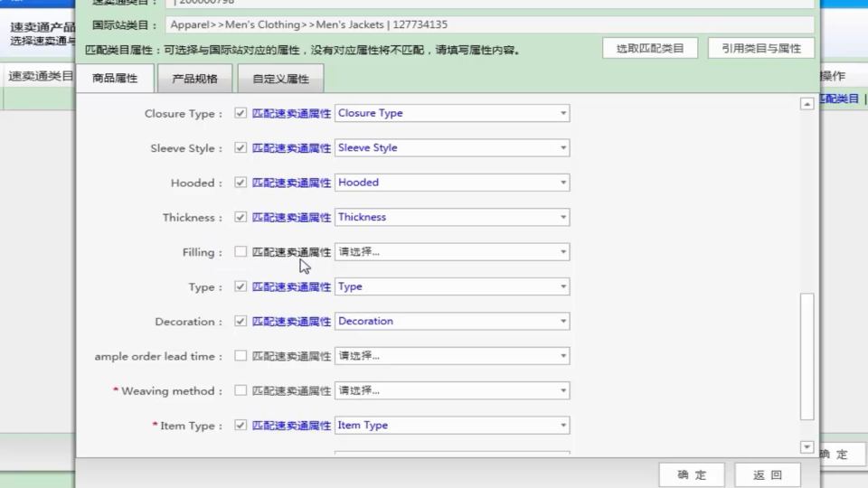Enable the ample order lead time checkbox
This screenshot has width=868, height=488.
pos(241,356)
